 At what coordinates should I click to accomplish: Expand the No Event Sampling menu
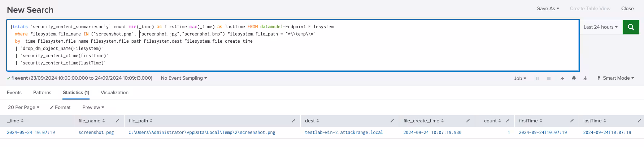(x=184, y=78)
